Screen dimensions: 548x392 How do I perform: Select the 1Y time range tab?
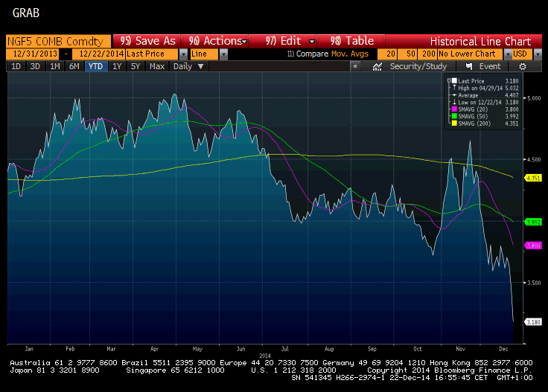[x=117, y=66]
